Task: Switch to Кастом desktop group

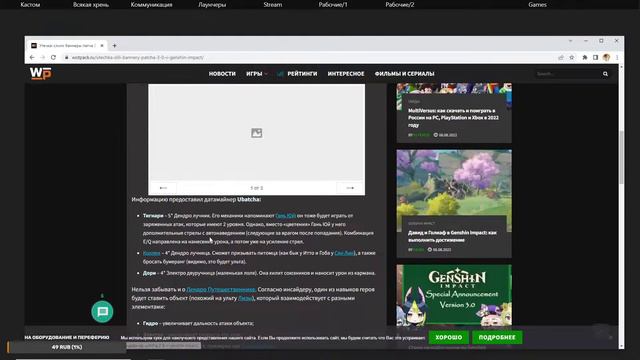Action: (x=30, y=4)
